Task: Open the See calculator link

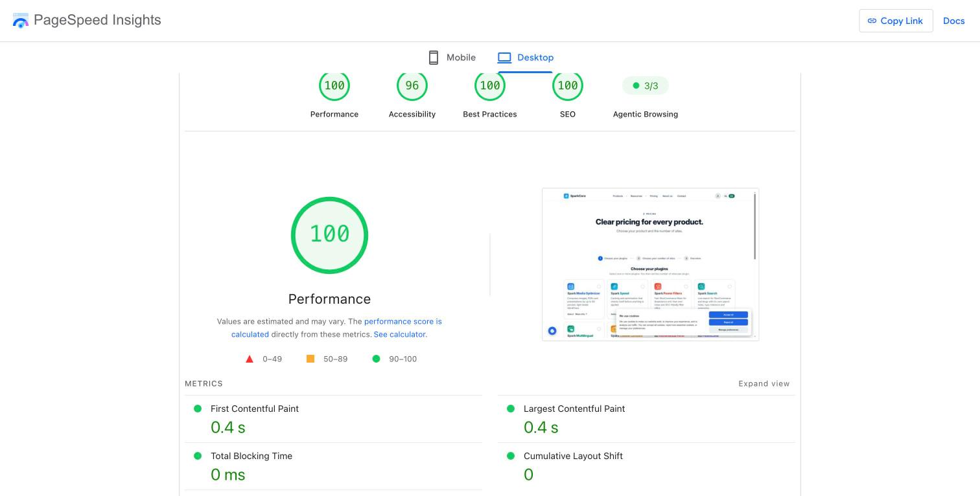Action: click(x=401, y=335)
